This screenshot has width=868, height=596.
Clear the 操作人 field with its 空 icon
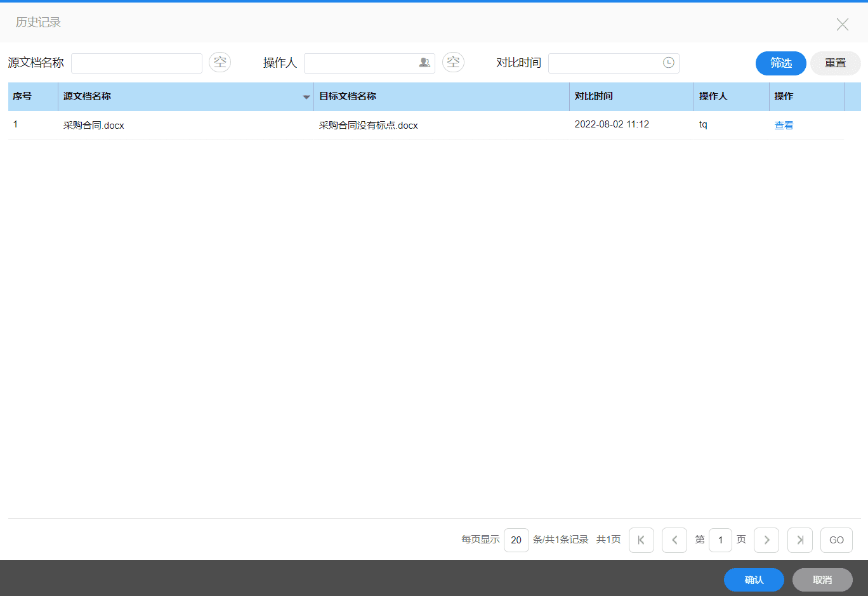453,62
